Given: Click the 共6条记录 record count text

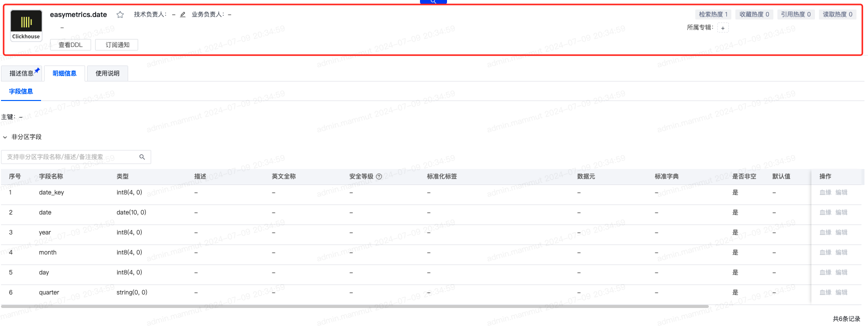Looking at the screenshot, I should pos(846,319).
